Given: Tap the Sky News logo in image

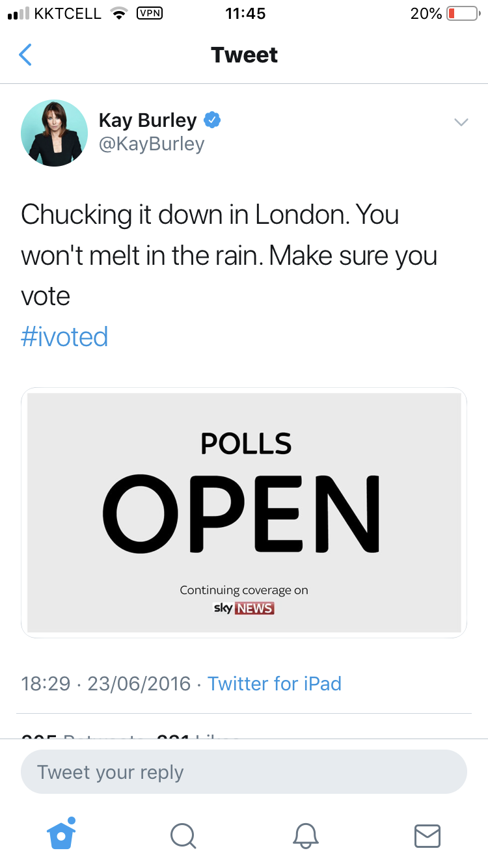Looking at the screenshot, I should click(244, 608).
